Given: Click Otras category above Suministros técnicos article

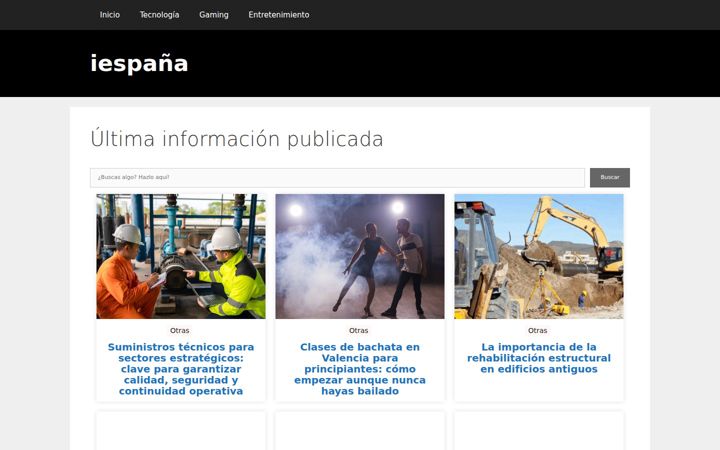Looking at the screenshot, I should pos(180,331).
